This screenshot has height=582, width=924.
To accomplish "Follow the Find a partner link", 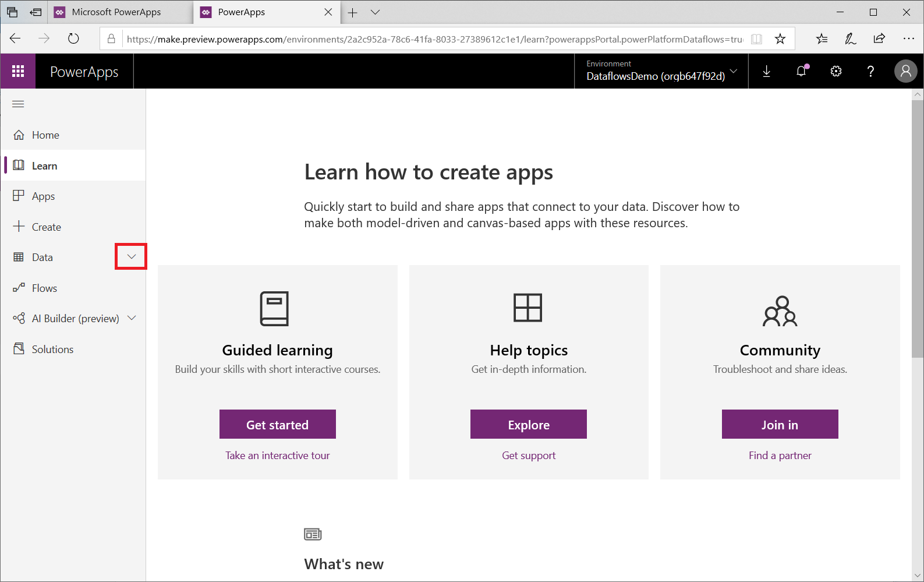I will (780, 456).
